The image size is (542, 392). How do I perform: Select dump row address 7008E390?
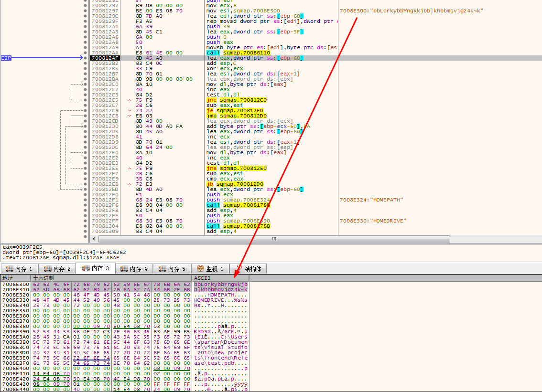(x=16, y=331)
